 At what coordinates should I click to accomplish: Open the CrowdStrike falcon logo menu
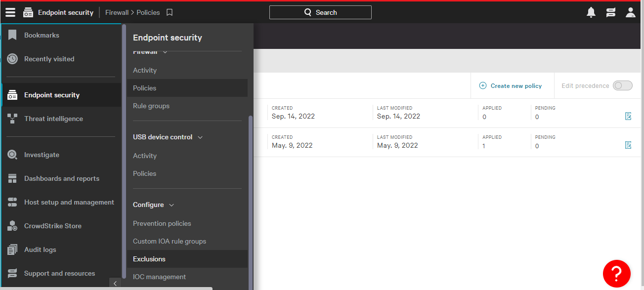[611, 12]
